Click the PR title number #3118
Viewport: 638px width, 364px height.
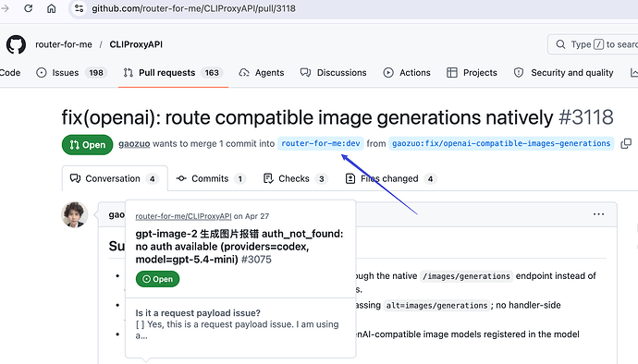coord(586,117)
